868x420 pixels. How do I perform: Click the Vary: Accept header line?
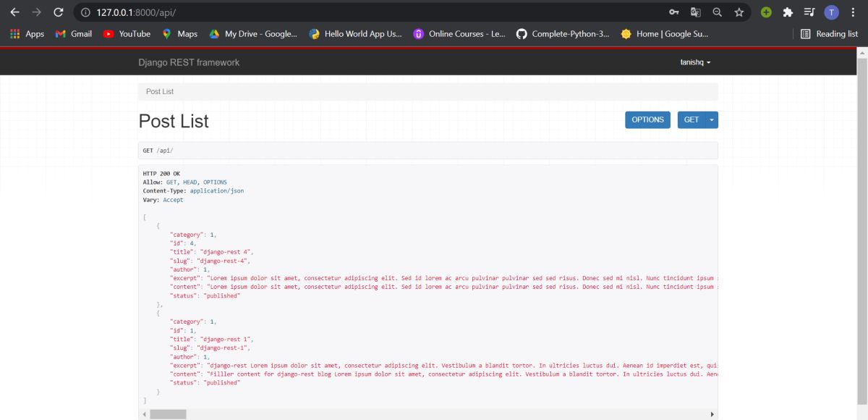163,200
